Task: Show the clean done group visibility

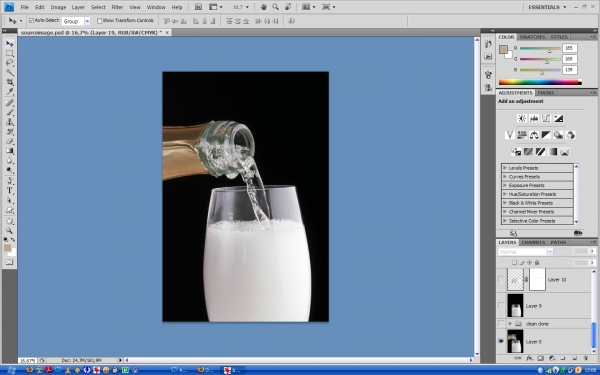Action: [501, 324]
